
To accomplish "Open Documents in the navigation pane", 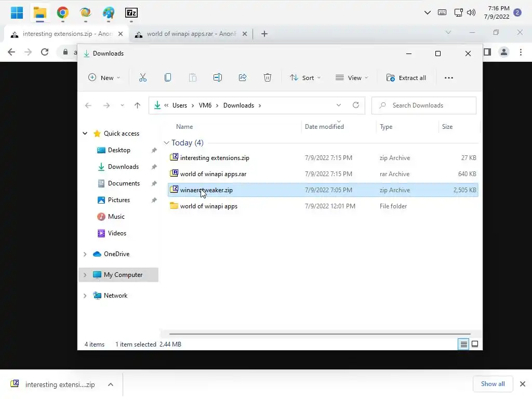I will point(124,183).
